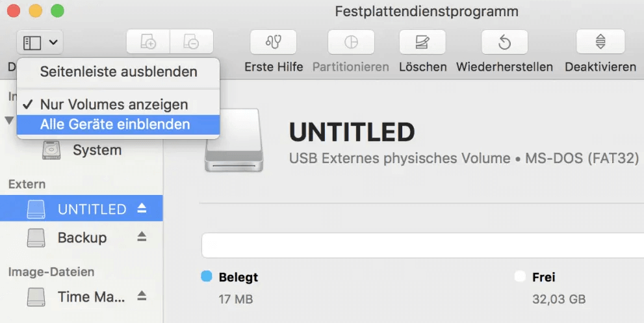Click the Wiederherstellen restore arrow icon

(504, 42)
